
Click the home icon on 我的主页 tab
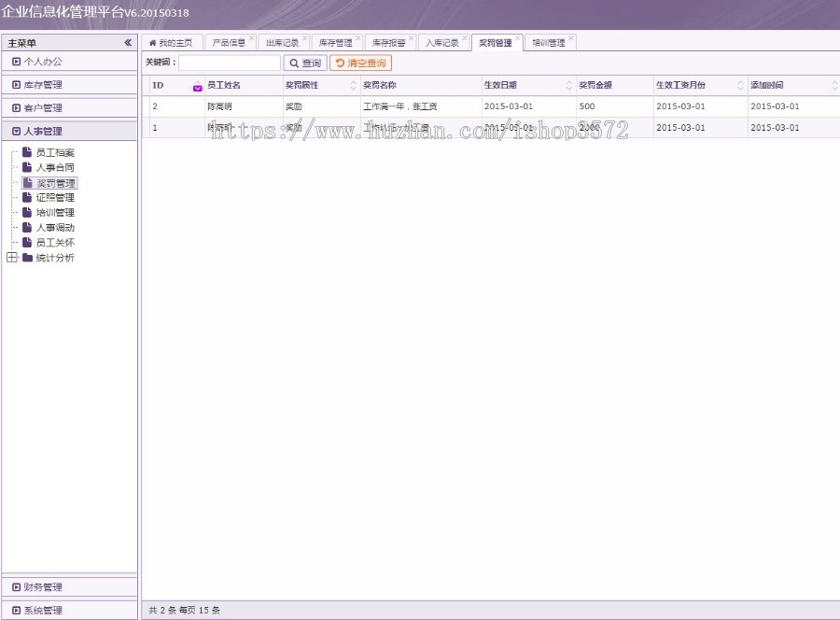(152, 42)
